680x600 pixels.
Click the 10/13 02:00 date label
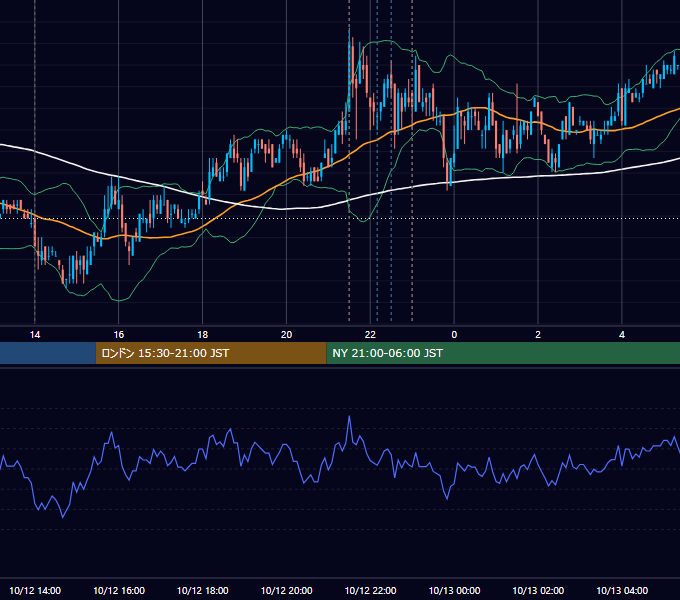tap(538, 590)
